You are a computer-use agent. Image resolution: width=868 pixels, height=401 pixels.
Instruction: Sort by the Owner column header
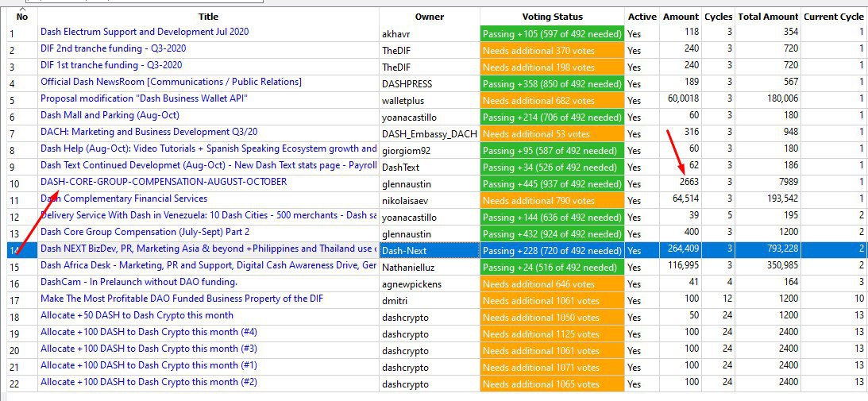(430, 17)
